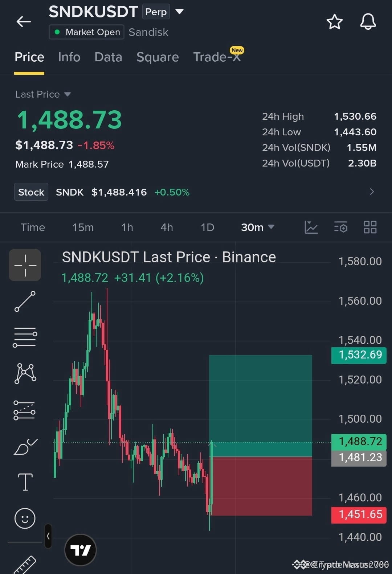Collapse the drawing toolbar handle
The width and height of the screenshot is (392, 574).
coord(48,536)
